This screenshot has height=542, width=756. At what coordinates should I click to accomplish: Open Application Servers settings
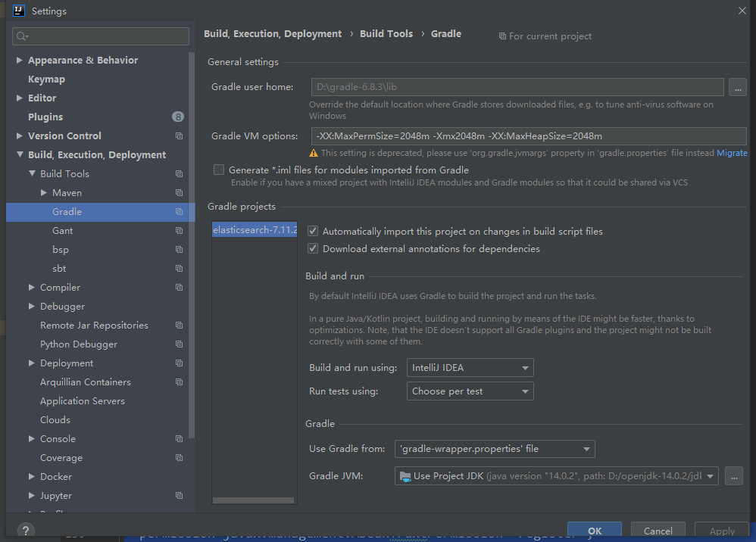point(83,401)
